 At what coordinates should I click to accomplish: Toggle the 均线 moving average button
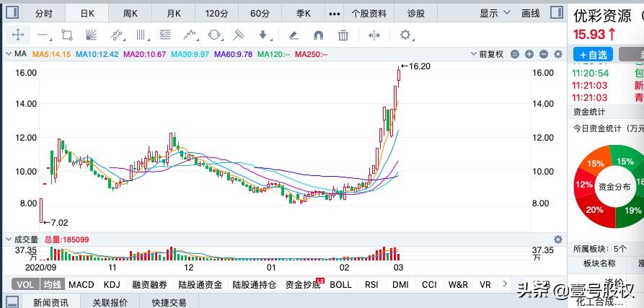point(52,285)
